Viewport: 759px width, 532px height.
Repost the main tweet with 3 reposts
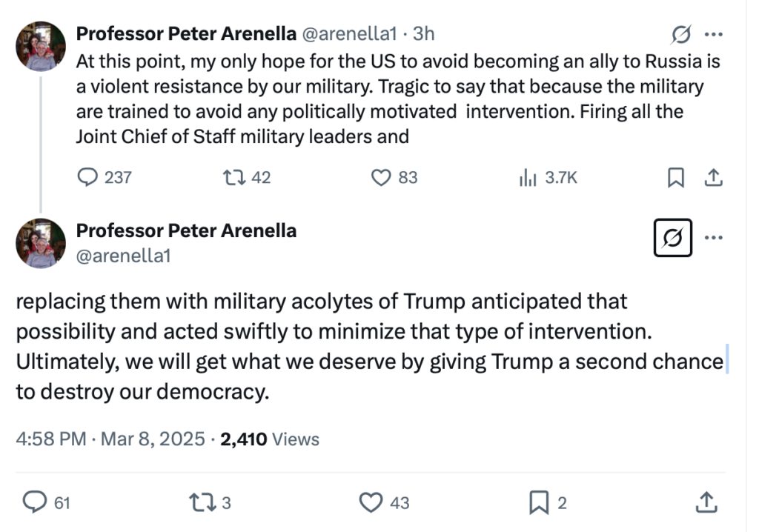(x=203, y=502)
